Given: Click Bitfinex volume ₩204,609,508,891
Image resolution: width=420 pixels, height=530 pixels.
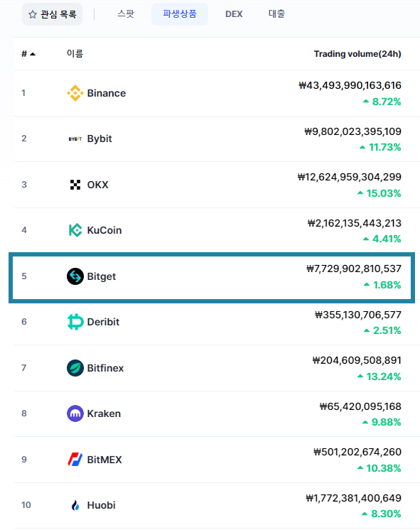Looking at the screenshot, I should [357, 360].
